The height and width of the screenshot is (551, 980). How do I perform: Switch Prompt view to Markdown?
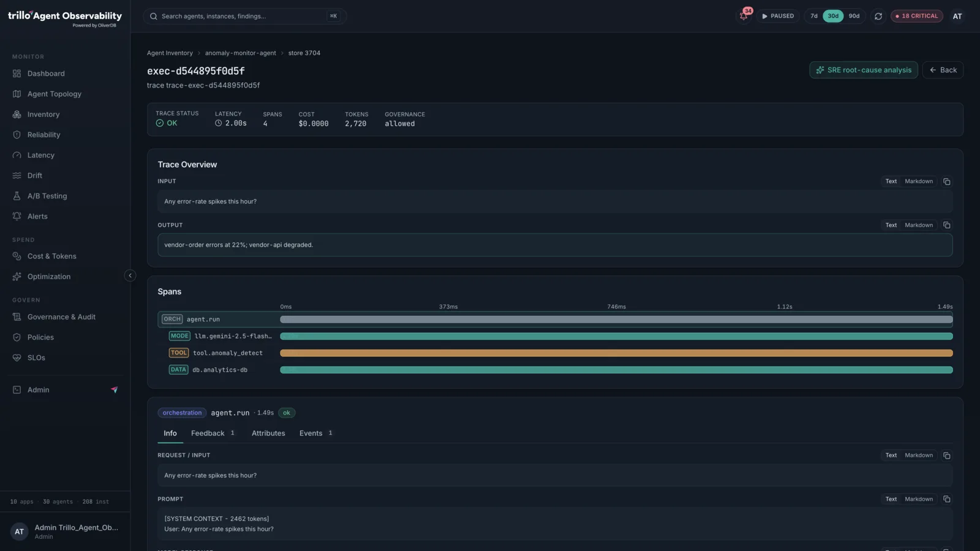tap(919, 499)
